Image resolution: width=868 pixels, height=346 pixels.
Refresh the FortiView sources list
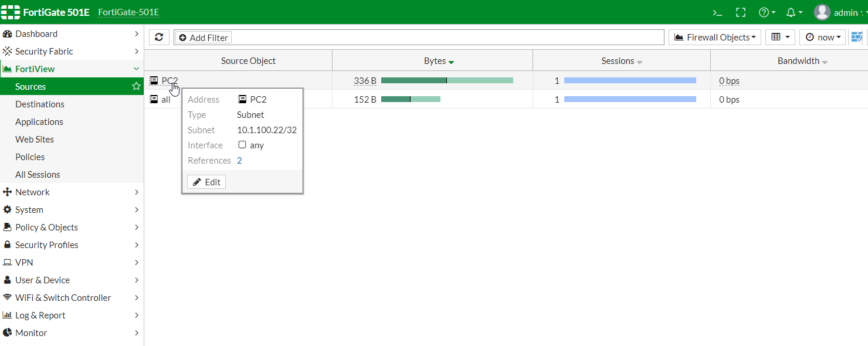(159, 37)
